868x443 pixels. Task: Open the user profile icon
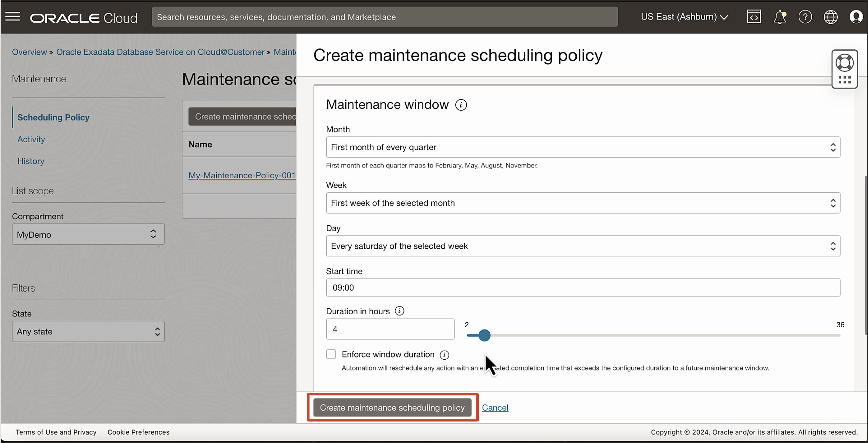(x=856, y=17)
